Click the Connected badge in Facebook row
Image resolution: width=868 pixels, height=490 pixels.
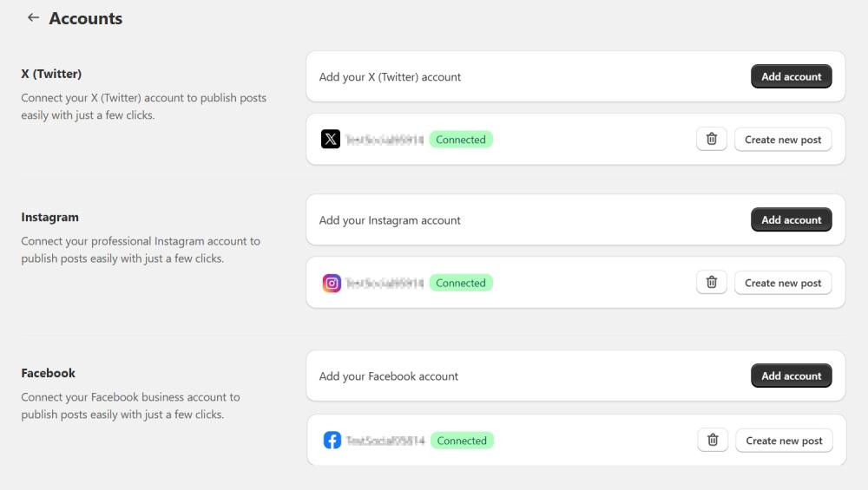click(462, 441)
